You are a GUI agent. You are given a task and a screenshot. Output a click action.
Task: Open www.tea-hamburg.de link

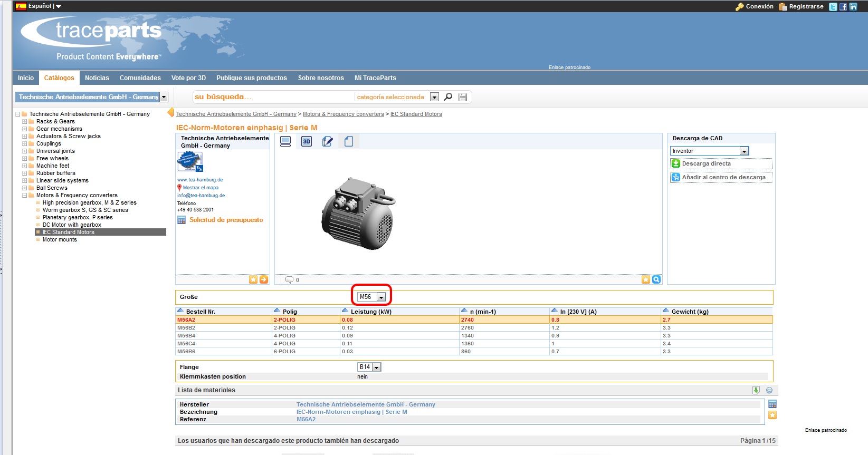(x=200, y=180)
